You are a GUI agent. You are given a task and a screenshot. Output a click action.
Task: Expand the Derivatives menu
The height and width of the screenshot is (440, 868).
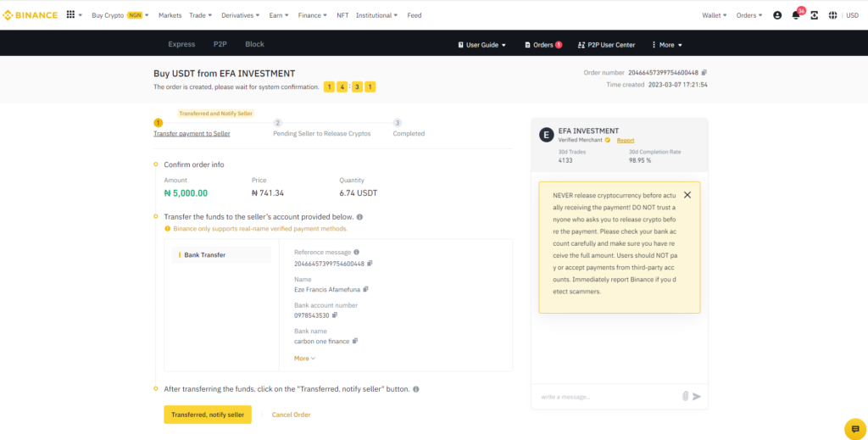(x=240, y=15)
